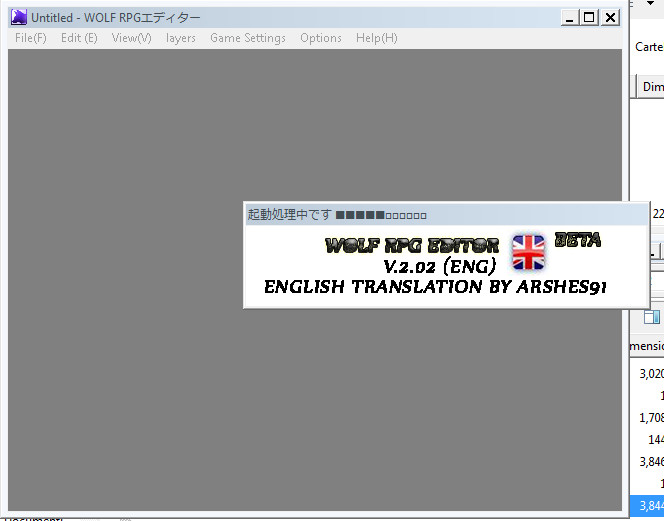Click the startup progress indicator squares
Image resolution: width=664 pixels, height=521 pixels.
[381, 215]
